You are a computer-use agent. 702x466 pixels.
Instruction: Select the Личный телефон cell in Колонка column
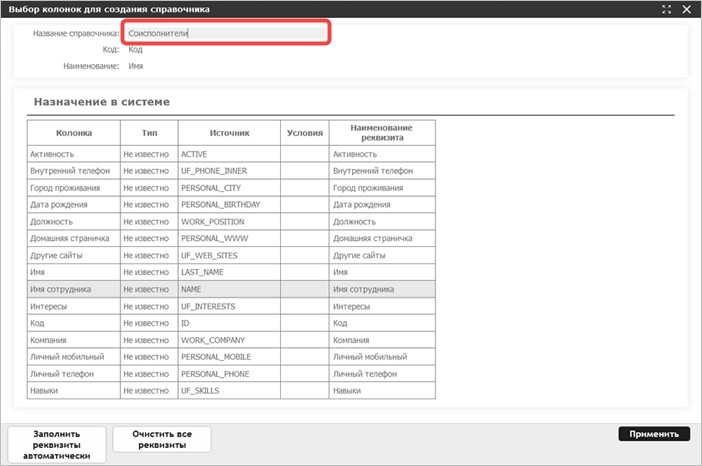tap(74, 374)
